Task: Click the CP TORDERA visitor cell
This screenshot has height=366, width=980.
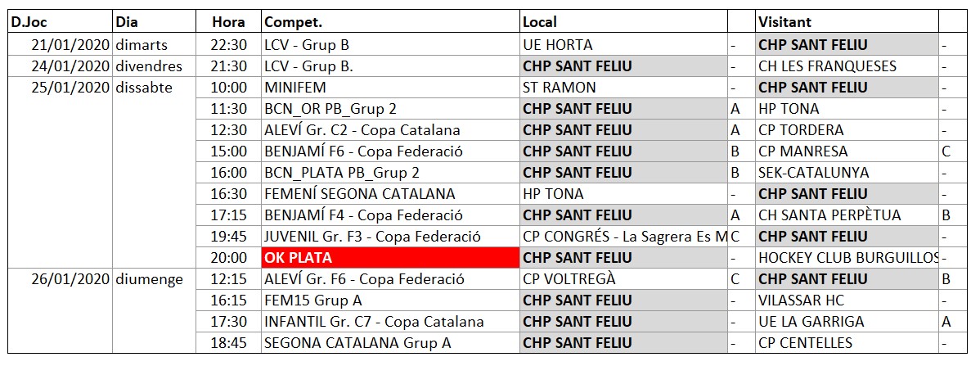Action: point(847,130)
